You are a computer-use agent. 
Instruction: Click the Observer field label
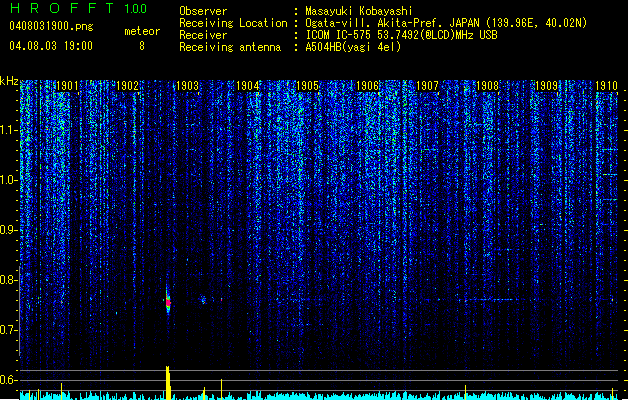click(203, 11)
